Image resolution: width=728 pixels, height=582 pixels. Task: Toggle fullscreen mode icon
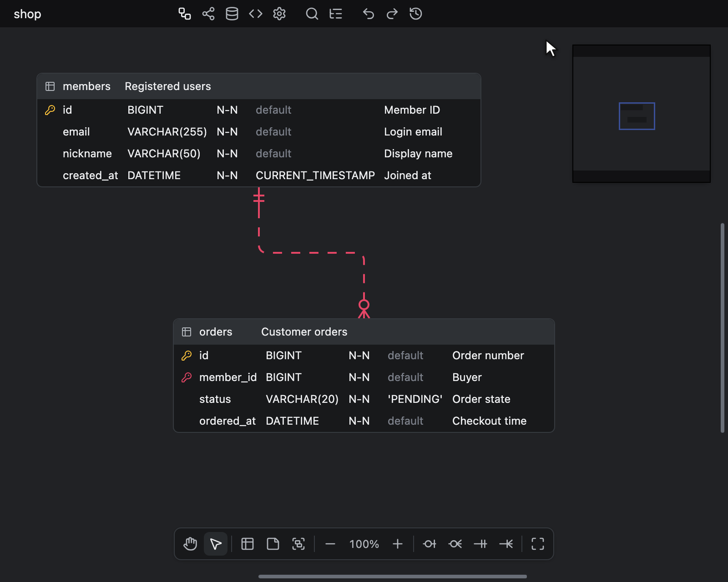click(538, 544)
